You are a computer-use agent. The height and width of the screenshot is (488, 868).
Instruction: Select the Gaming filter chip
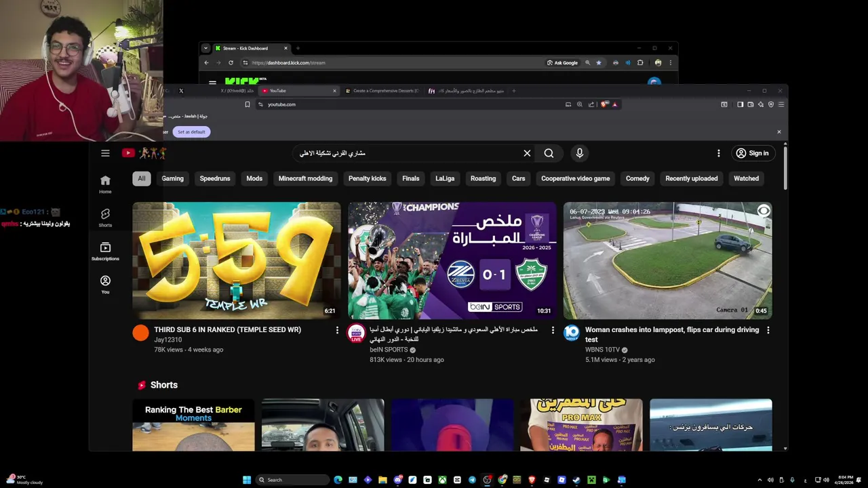click(x=172, y=178)
